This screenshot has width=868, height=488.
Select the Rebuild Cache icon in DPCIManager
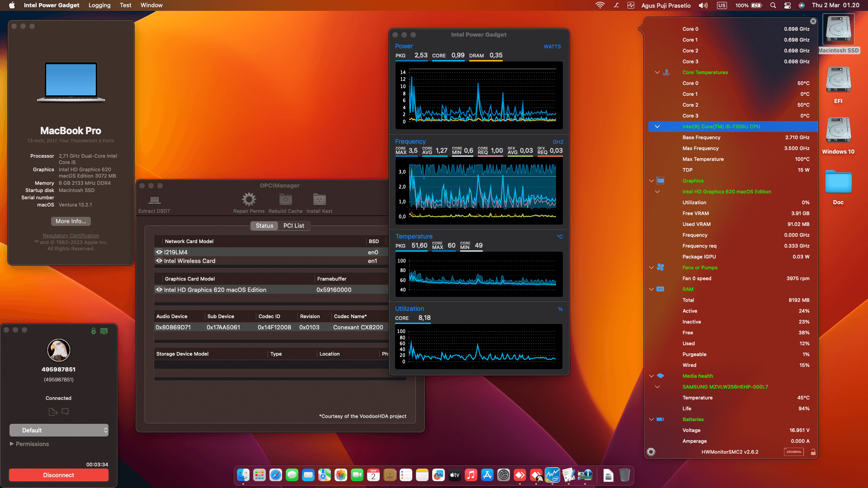(x=285, y=200)
